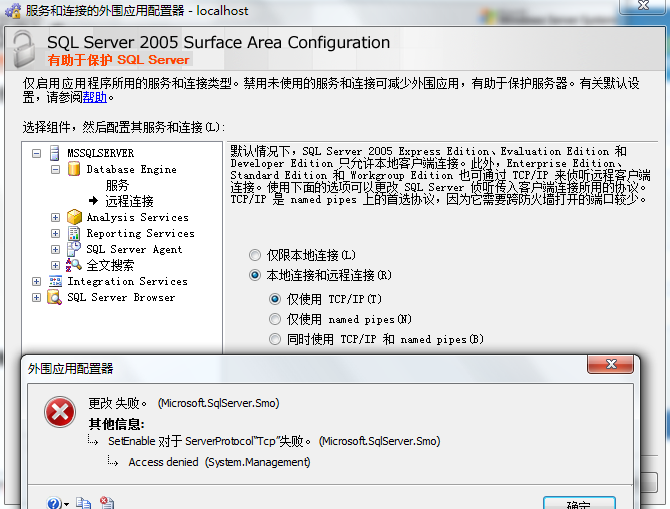The height and width of the screenshot is (509, 670).
Task: Close the 外围应用配置器 error dialog
Action: click(x=611, y=364)
